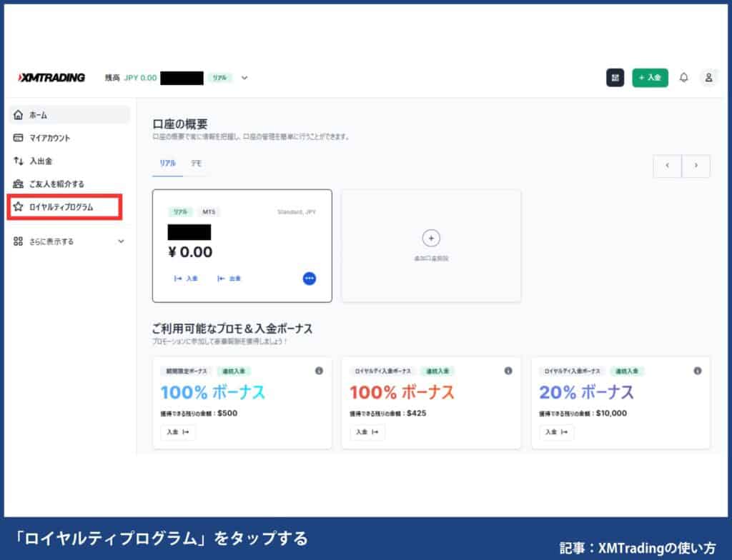Click the next arrow of account carousel
Image resolution: width=732 pixels, height=560 pixels.
point(696,166)
